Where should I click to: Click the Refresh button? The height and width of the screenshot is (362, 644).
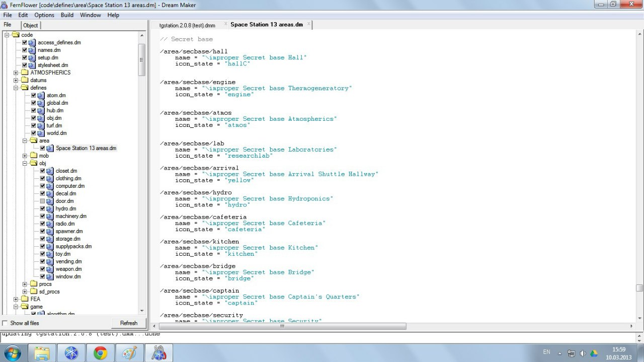tap(129, 323)
